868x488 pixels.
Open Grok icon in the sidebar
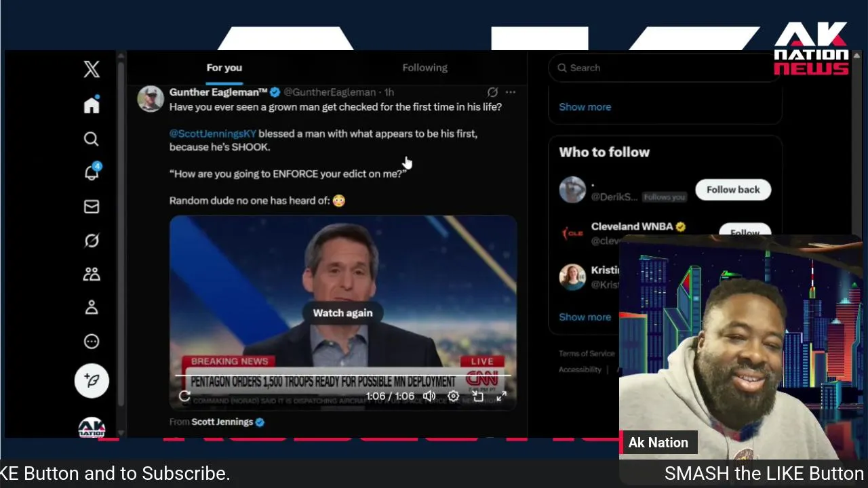click(x=92, y=241)
